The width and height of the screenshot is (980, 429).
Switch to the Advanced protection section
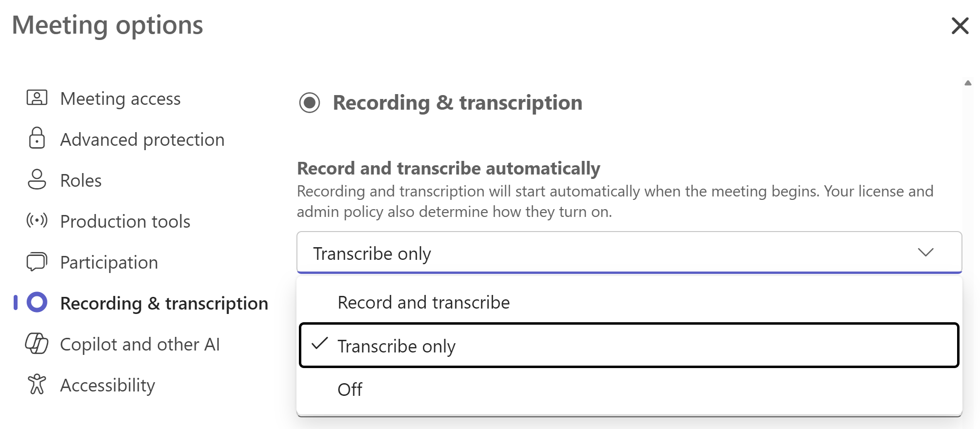pos(142,140)
